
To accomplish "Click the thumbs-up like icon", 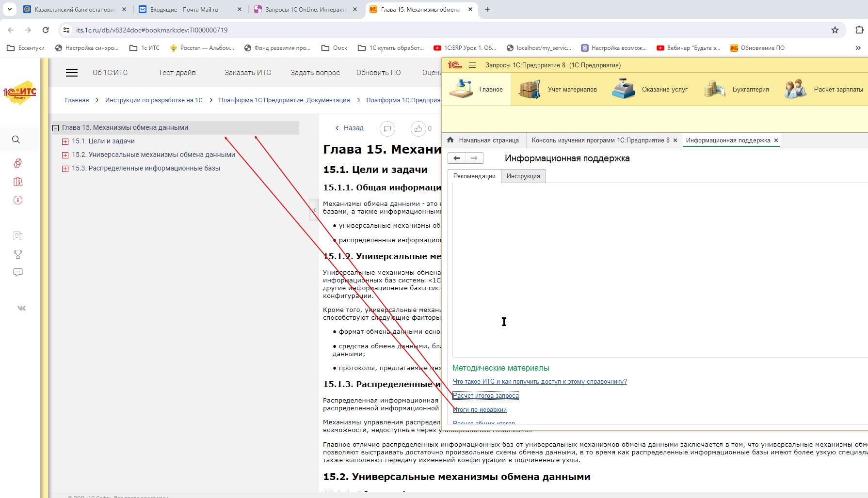I will (418, 128).
